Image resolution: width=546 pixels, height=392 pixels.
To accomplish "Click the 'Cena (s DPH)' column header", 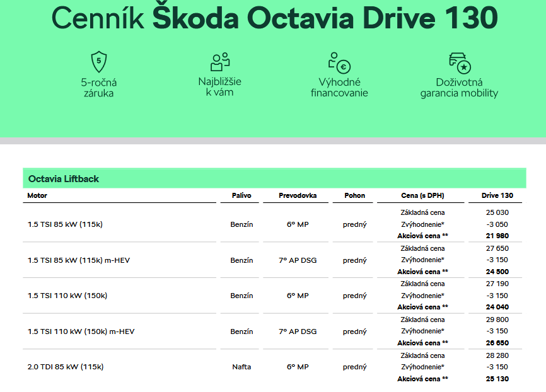I will 422,195.
